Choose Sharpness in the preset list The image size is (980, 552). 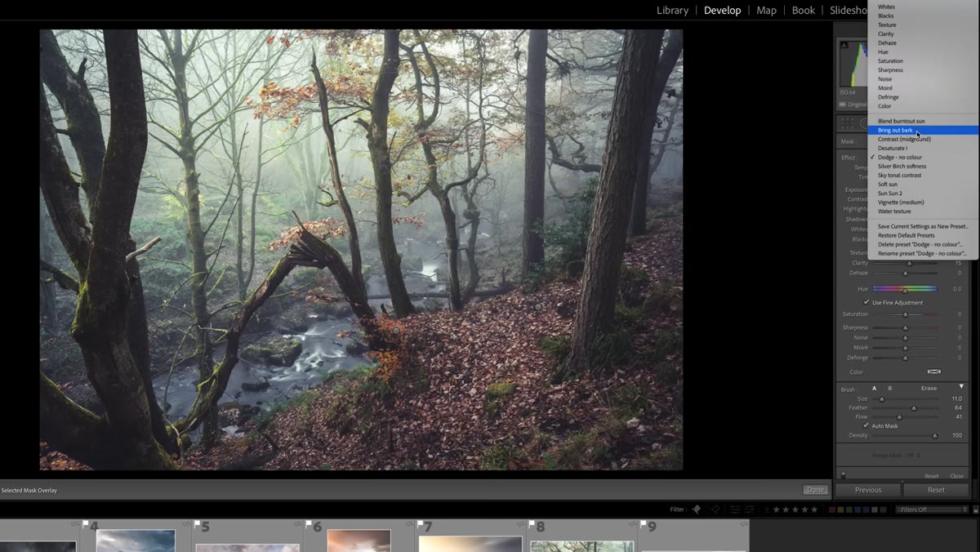923,69
